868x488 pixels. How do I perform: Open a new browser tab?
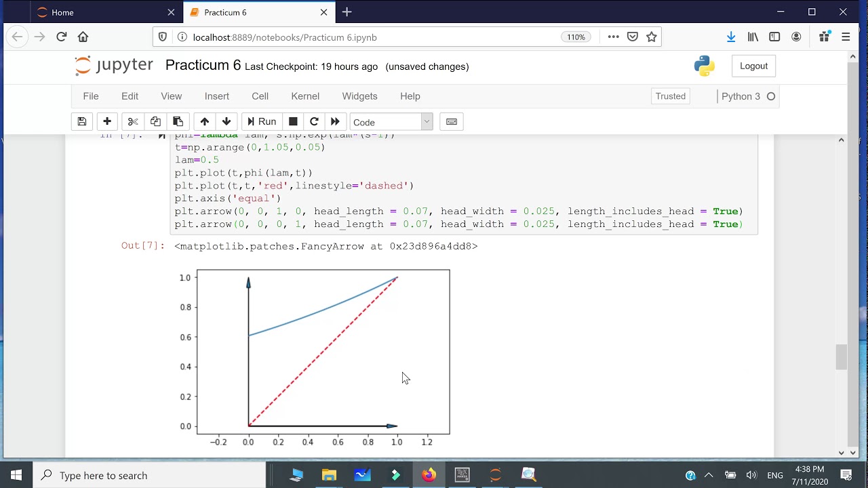(347, 12)
